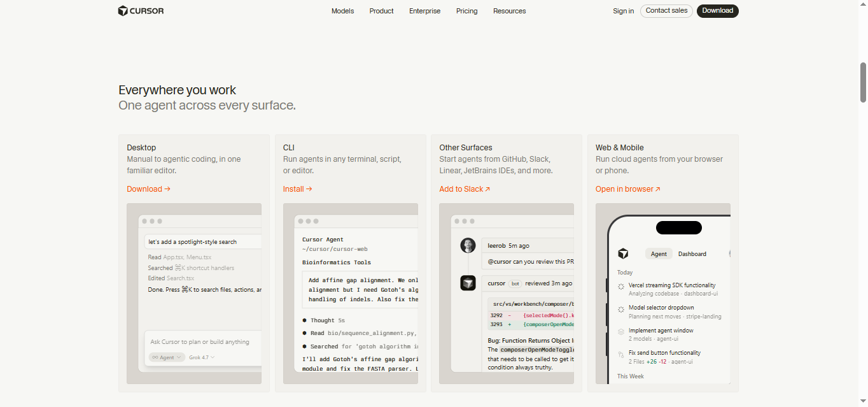Click diff line 3293 with composerOpenMode
The image size is (868, 407).
point(532,324)
